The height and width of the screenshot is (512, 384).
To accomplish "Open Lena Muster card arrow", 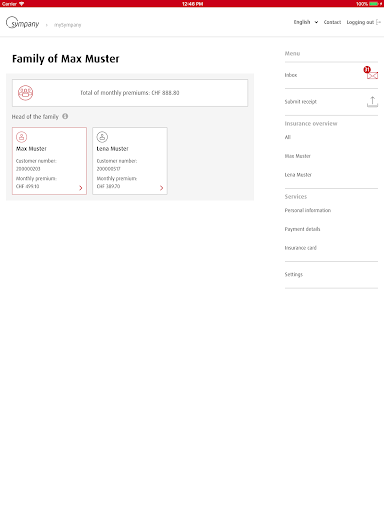I will [x=162, y=188].
